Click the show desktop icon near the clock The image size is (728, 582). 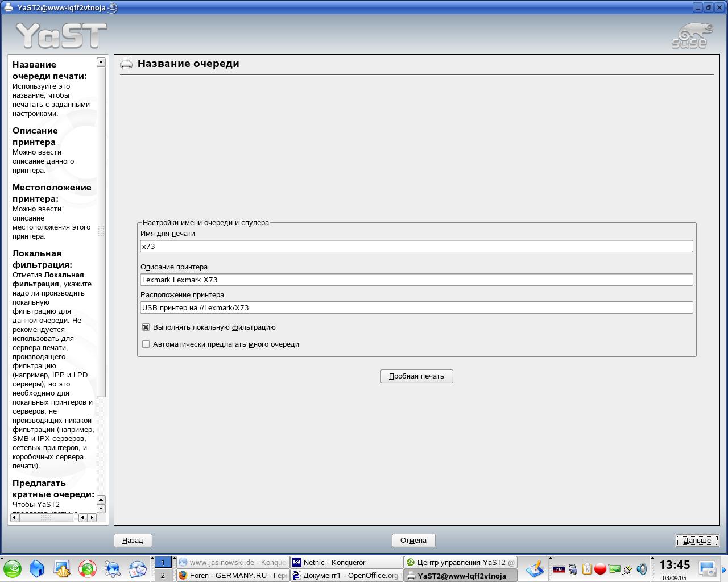[707, 568]
